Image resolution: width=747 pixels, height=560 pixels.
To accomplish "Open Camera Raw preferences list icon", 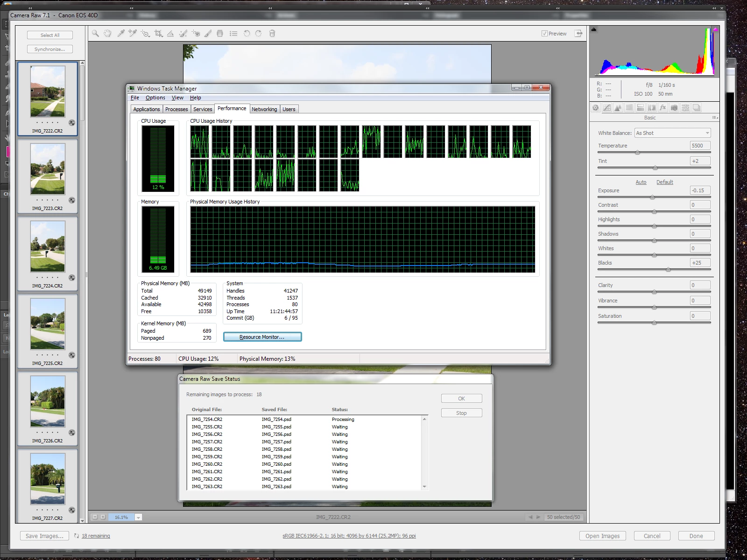I will [233, 34].
